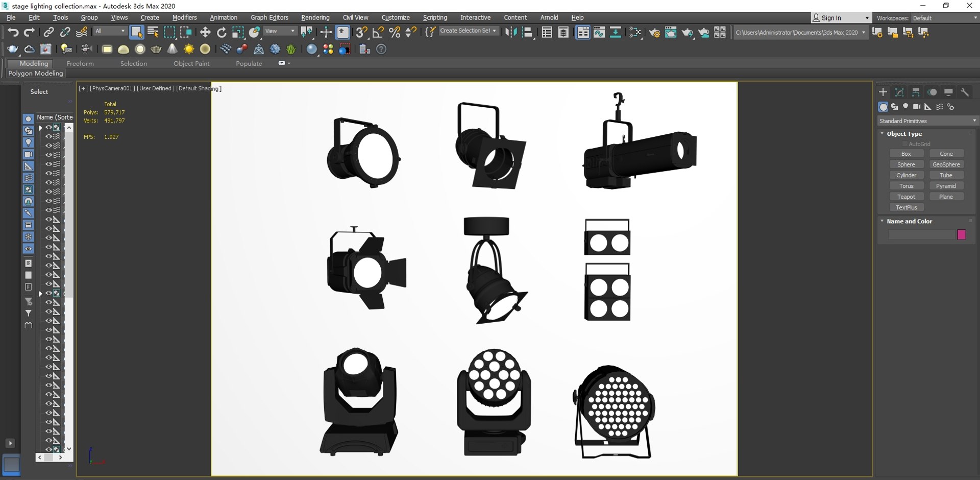This screenshot has height=480, width=980.
Task: Check the AutoGrid checkbox
Action: (905, 144)
